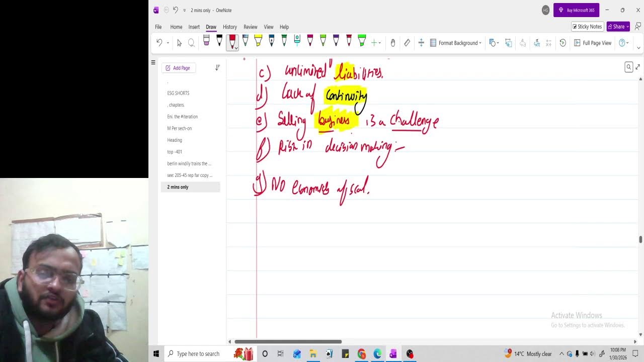Switch to the Insert tab

point(194,27)
